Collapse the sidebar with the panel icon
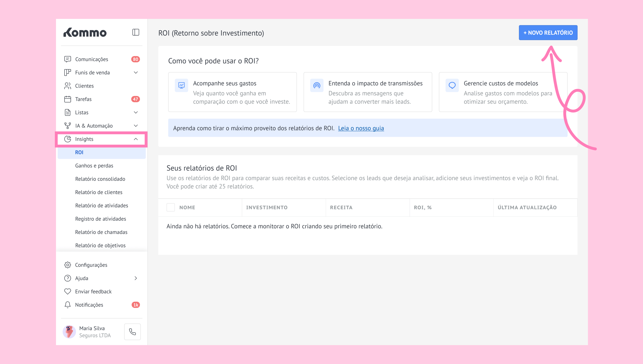Viewport: 643px width, 364px height. click(135, 32)
